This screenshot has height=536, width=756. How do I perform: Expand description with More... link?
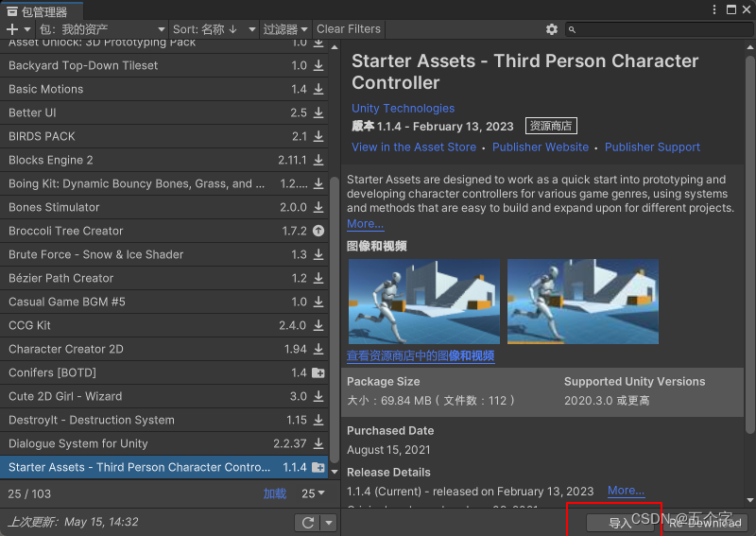coord(366,224)
